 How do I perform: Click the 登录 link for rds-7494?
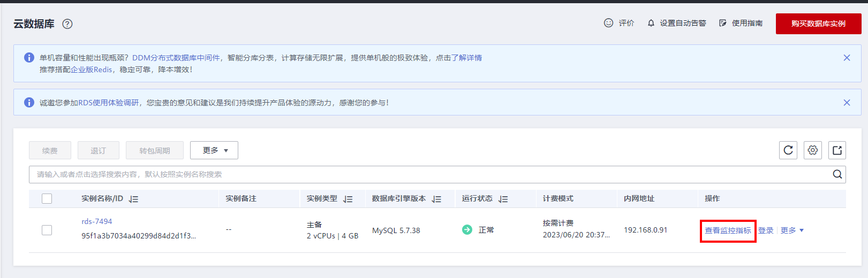[766, 230]
